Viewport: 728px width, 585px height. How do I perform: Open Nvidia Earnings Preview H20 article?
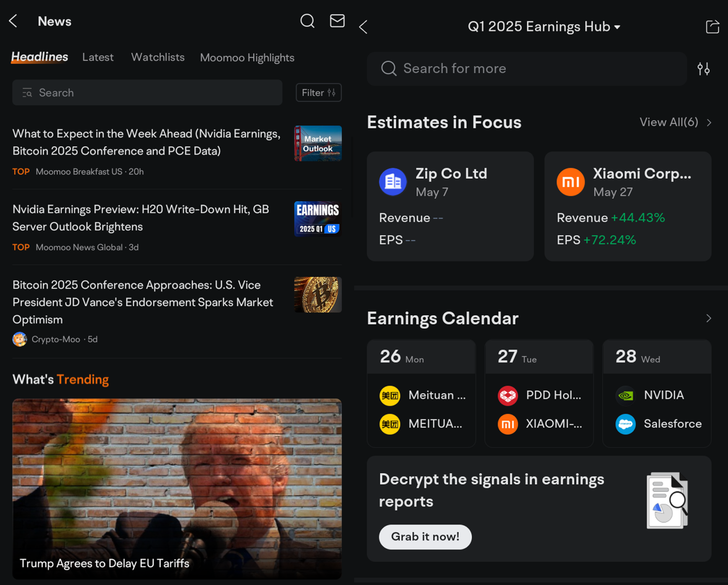pos(141,218)
